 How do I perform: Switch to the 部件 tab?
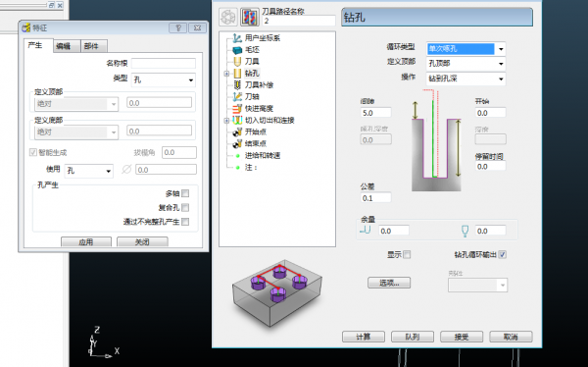(x=94, y=46)
